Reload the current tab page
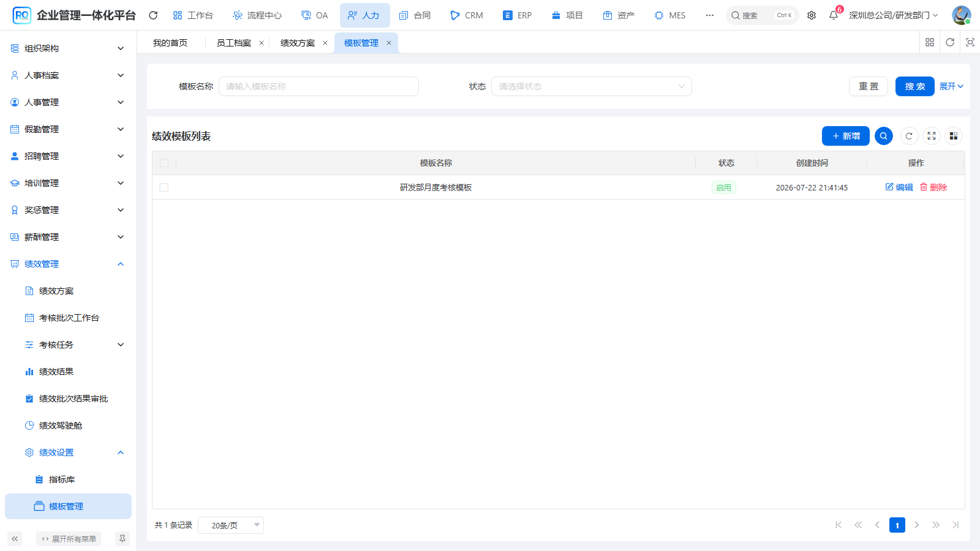Viewport: 980px width, 551px height. point(950,42)
